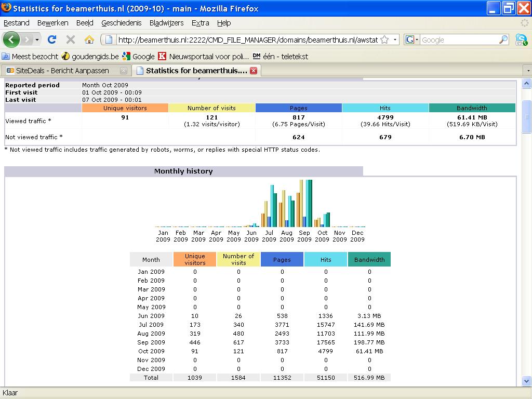Click the Forward navigation arrow

click(27, 39)
